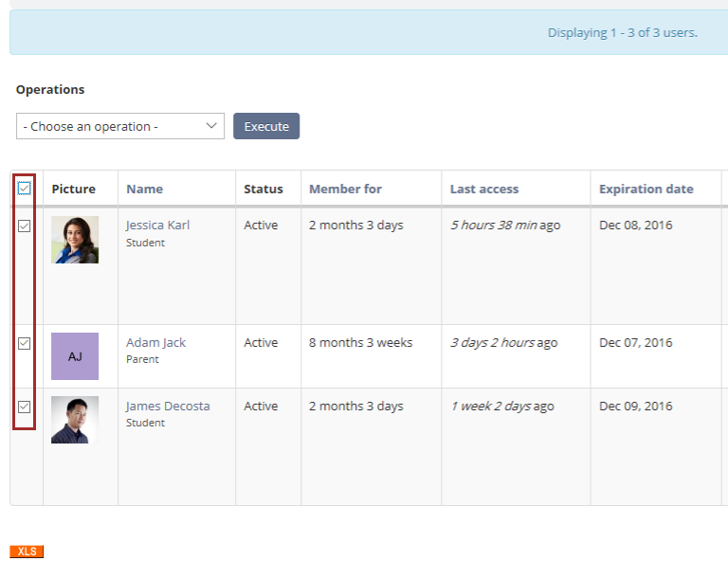Click Active status in Jessica Karl row
The image size is (728, 561).
tap(261, 225)
